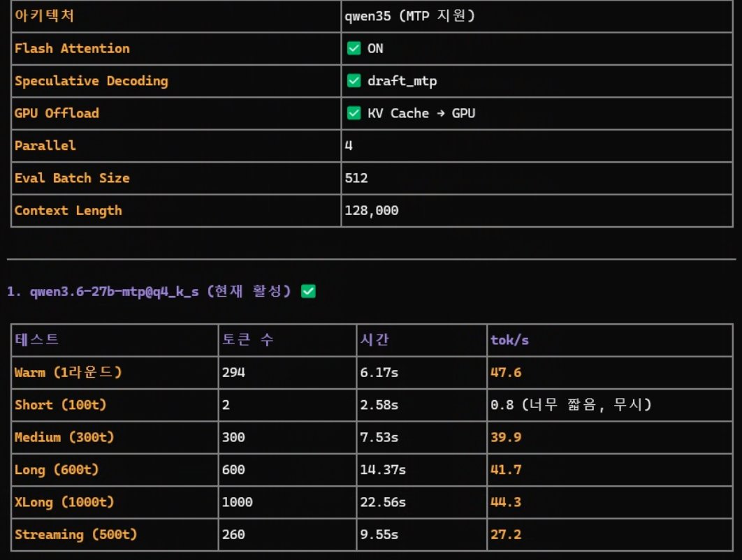Click the green check after 현재 활성
Viewport: 742px width, 560px height.
(309, 291)
